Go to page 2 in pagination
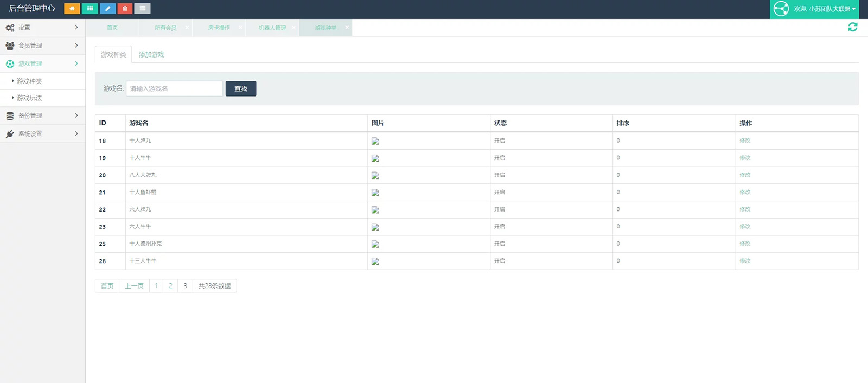Screen dimensions: 868x383 (170, 286)
